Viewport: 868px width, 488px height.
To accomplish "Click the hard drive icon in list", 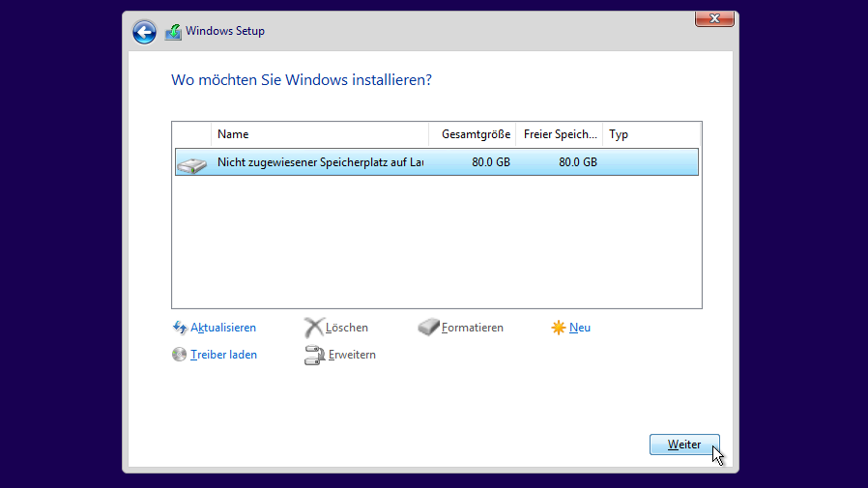I will click(x=191, y=163).
